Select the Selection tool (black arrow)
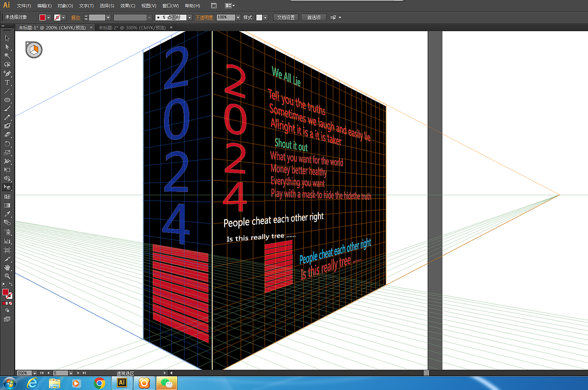 [7, 38]
